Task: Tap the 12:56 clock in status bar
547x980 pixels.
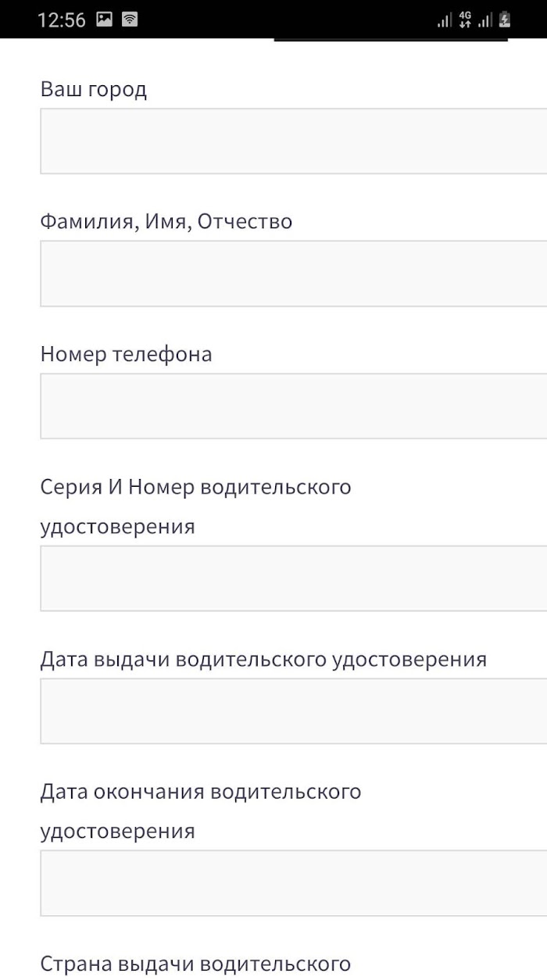Action: (x=61, y=20)
